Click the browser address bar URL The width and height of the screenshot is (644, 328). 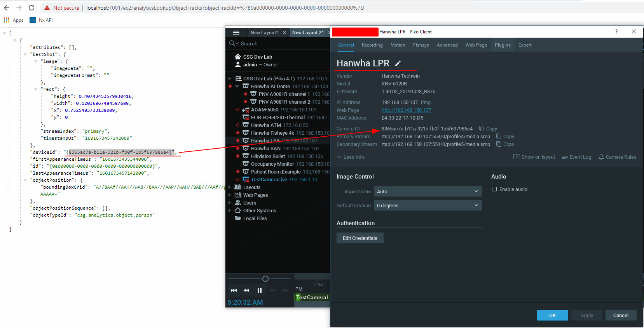click(225, 8)
